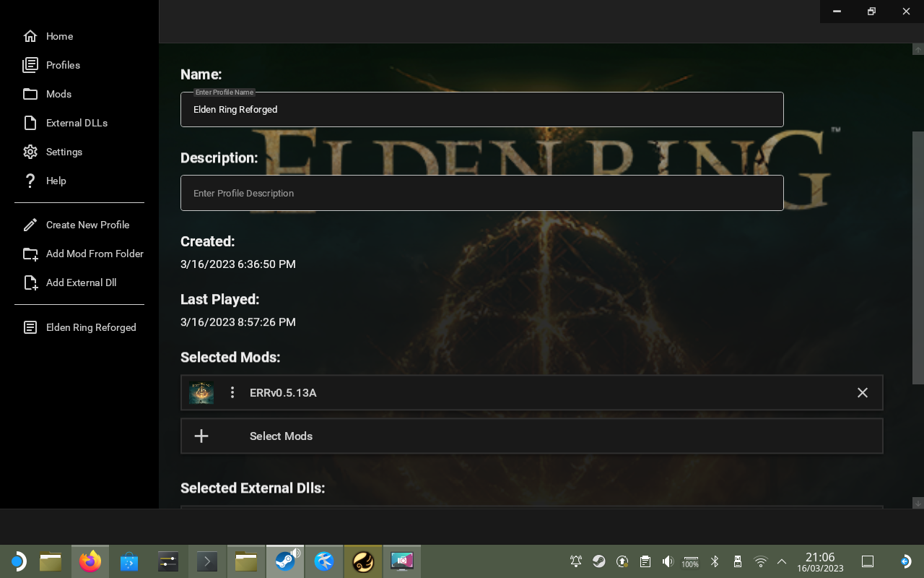Show hidden system tray icons with the chevron
Image resolution: width=924 pixels, height=578 pixels.
pos(782,561)
